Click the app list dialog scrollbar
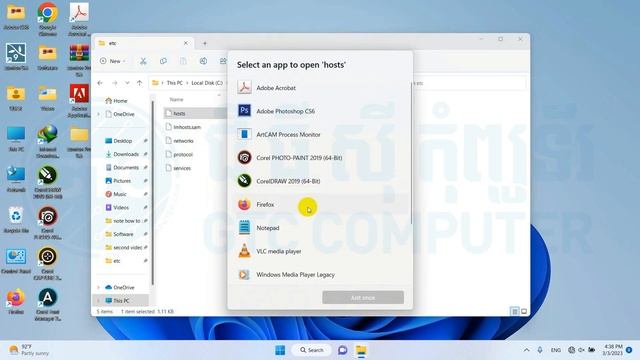 411,153
